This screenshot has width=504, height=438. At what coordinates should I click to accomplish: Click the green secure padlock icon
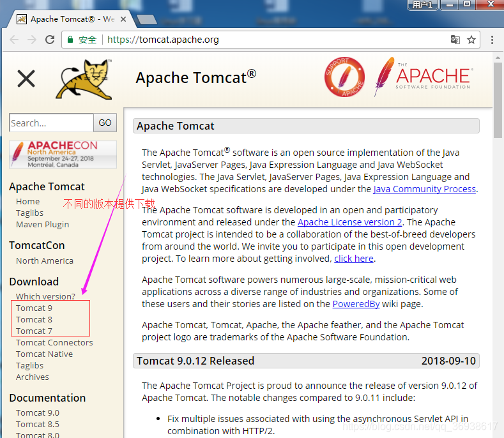tap(70, 40)
